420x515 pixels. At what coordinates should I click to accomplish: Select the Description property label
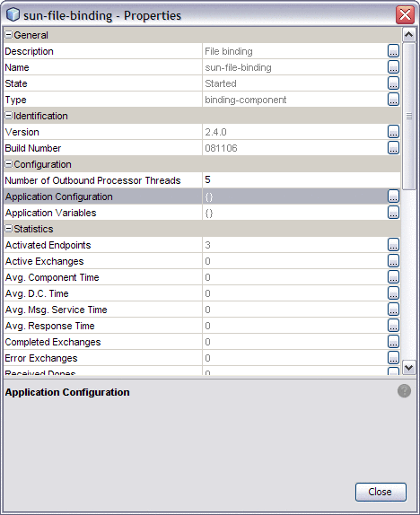pos(29,51)
